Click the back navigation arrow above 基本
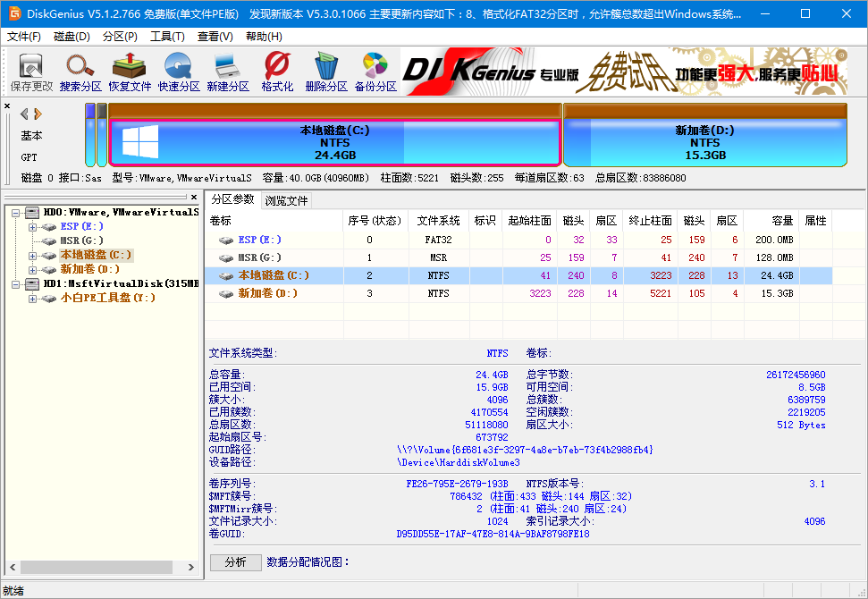This screenshot has height=599, width=868. click(x=22, y=114)
